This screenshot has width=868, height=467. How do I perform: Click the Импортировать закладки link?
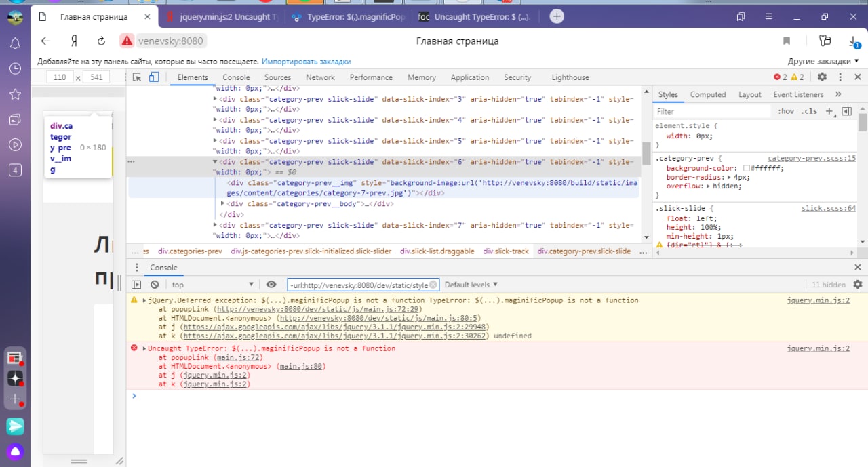click(x=307, y=61)
